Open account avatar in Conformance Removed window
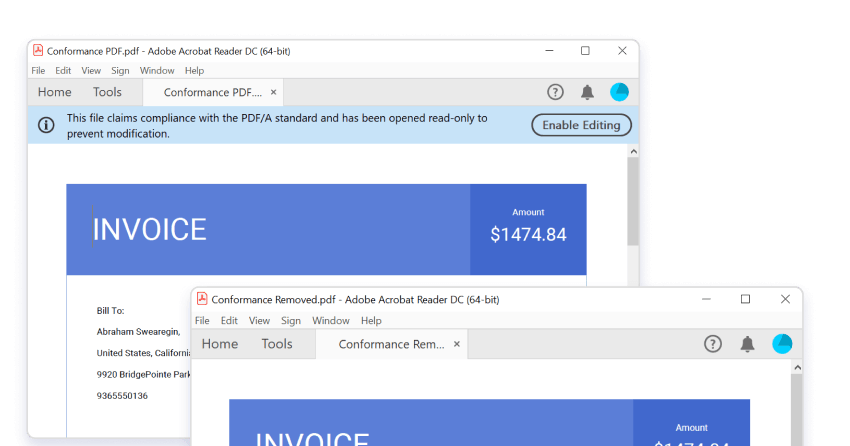Screen dimensions: 850x446 coord(782,344)
